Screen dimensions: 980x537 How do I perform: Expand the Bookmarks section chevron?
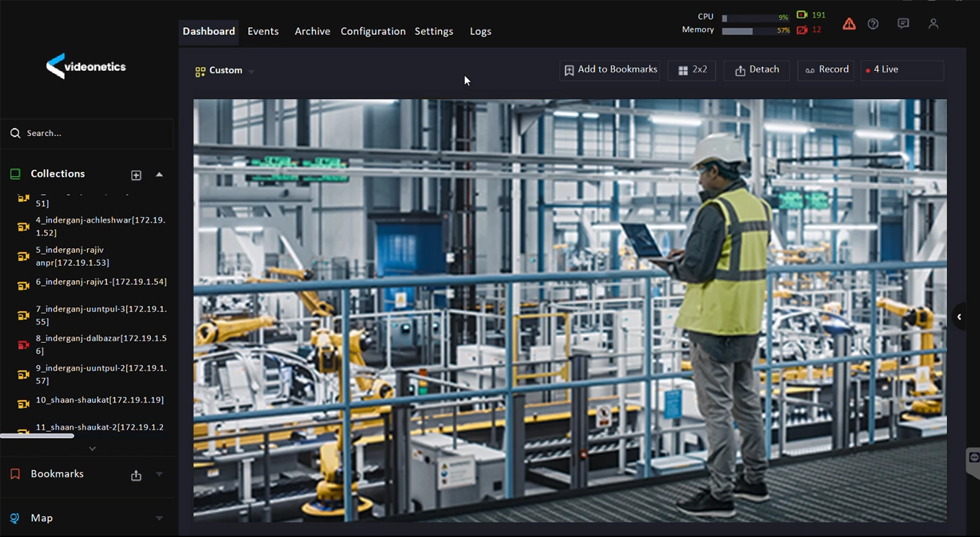159,474
